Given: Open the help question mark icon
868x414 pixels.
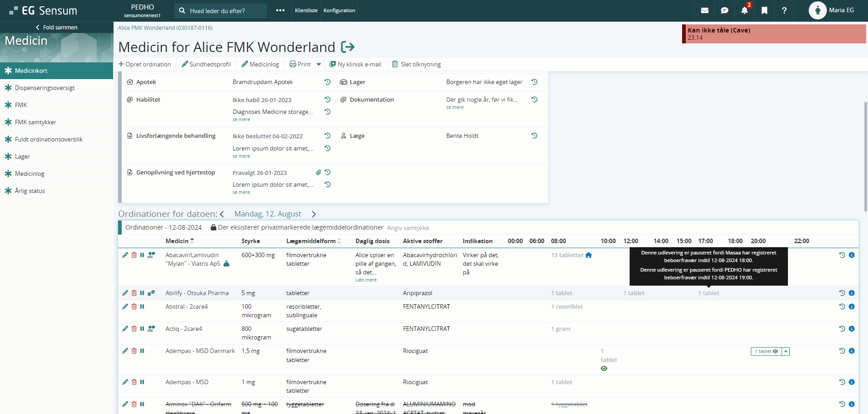Looking at the screenshot, I should (x=784, y=10).
